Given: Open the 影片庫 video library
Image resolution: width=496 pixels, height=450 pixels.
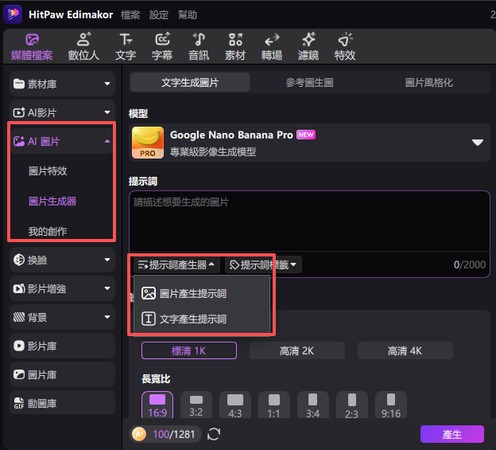Looking at the screenshot, I should pyautogui.click(x=62, y=346).
